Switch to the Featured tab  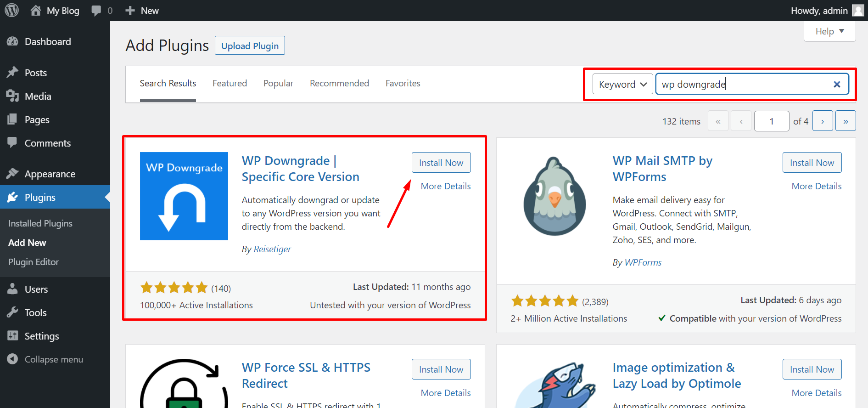coord(230,83)
